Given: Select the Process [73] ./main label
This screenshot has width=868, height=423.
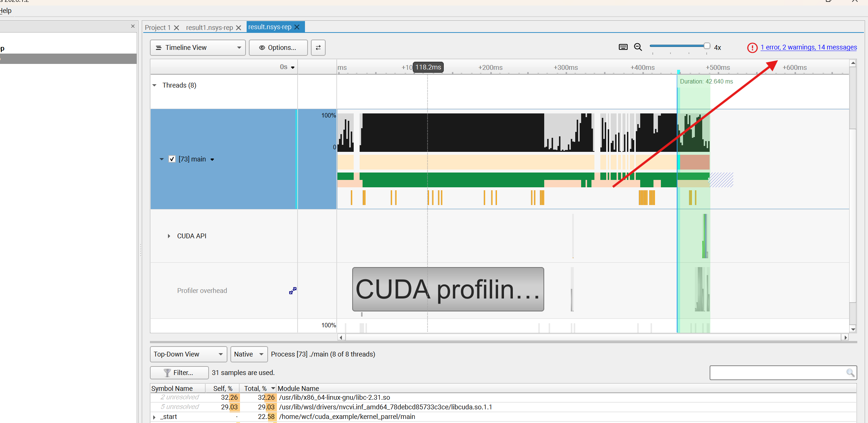Looking at the screenshot, I should [x=323, y=354].
